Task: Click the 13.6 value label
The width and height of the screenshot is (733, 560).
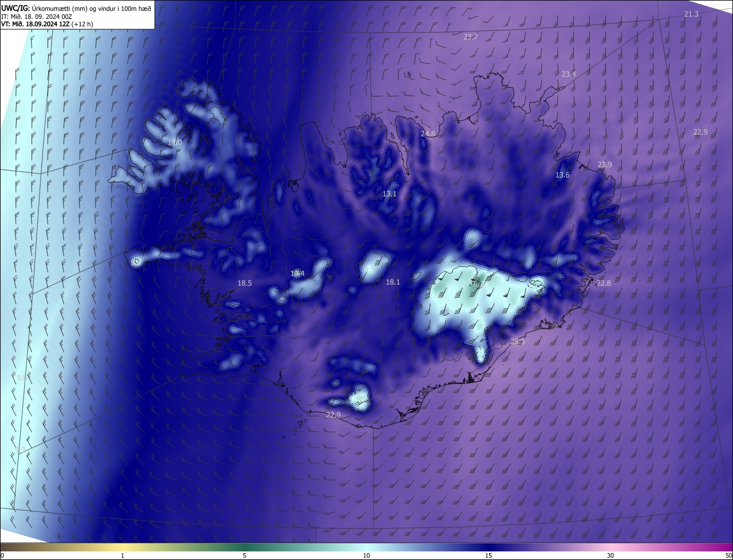Action: [x=563, y=175]
